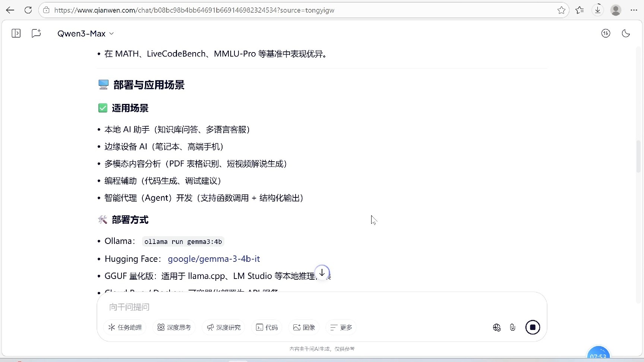The image size is (644, 362).
Task: Click the 智能代理（Agent）开发 bullet line
Action: (204, 198)
